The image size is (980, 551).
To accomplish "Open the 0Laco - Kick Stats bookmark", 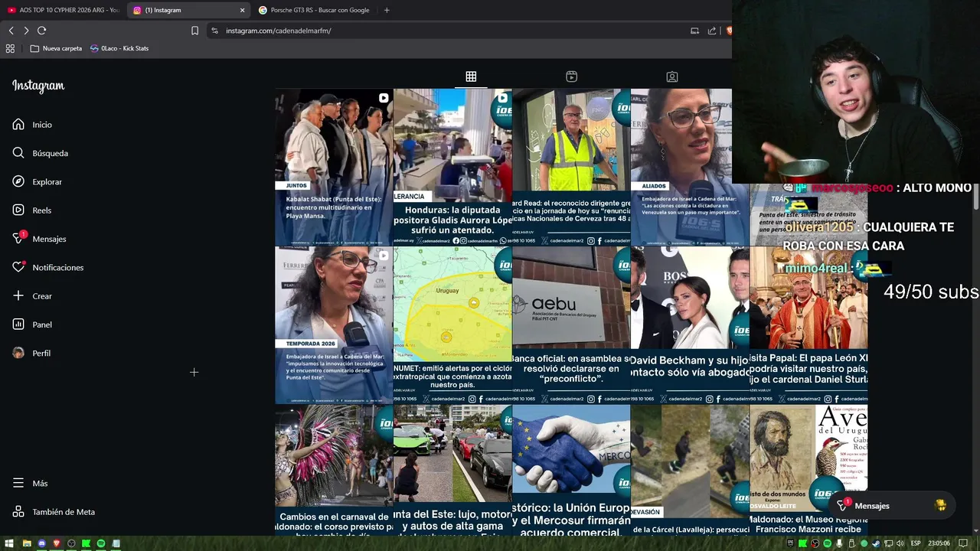I will (x=119, y=48).
